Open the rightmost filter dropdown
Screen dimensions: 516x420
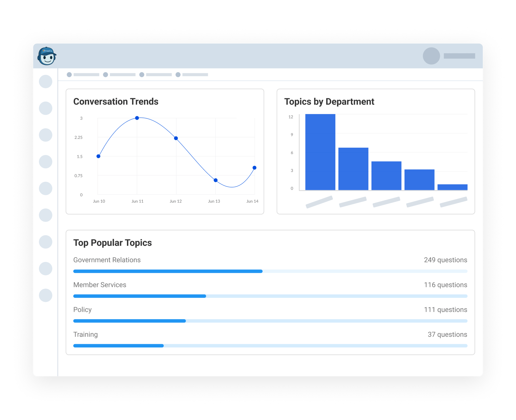(x=193, y=75)
